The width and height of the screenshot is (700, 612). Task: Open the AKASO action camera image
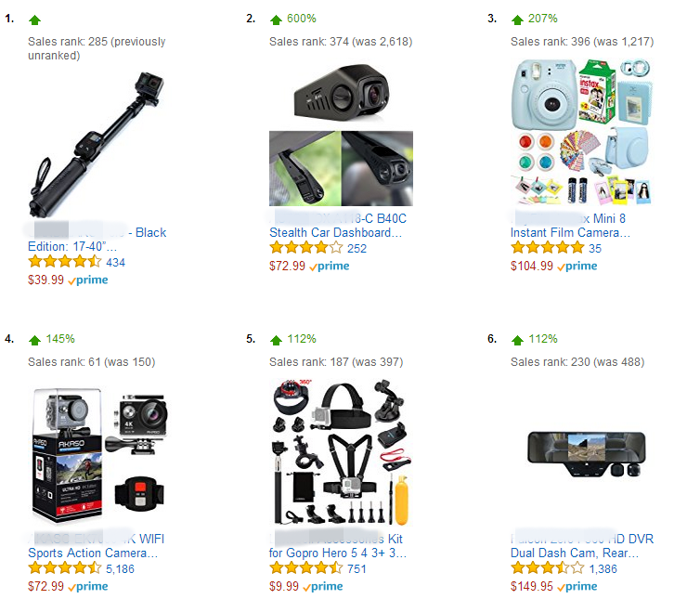coord(98,455)
